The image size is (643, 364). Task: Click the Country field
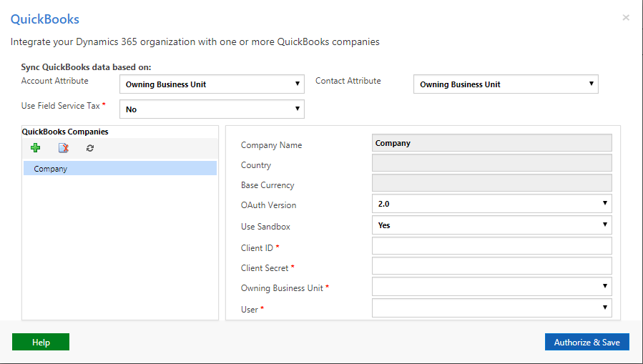[491, 163]
